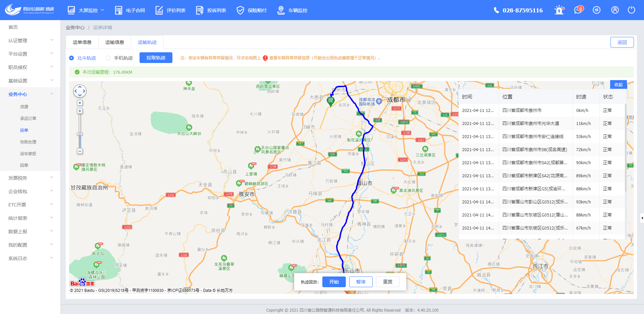Click the power logout icon

[x=631, y=10]
